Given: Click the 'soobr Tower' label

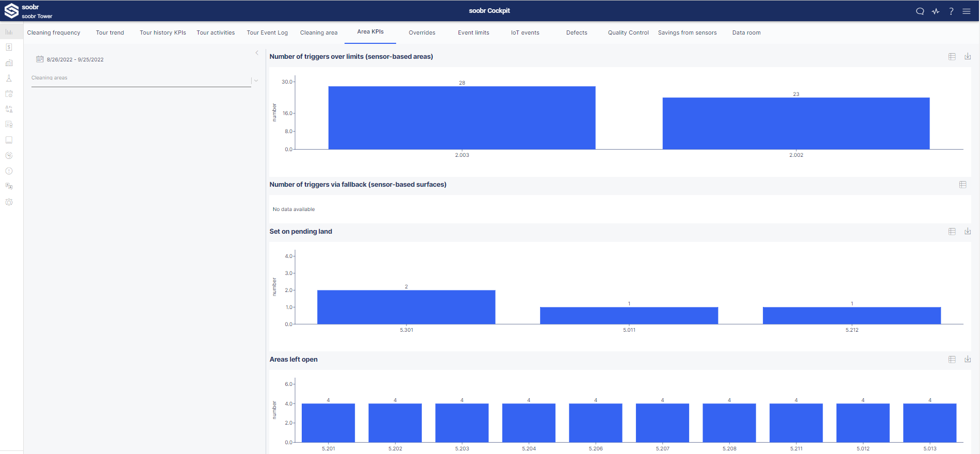Looking at the screenshot, I should pyautogui.click(x=37, y=17).
